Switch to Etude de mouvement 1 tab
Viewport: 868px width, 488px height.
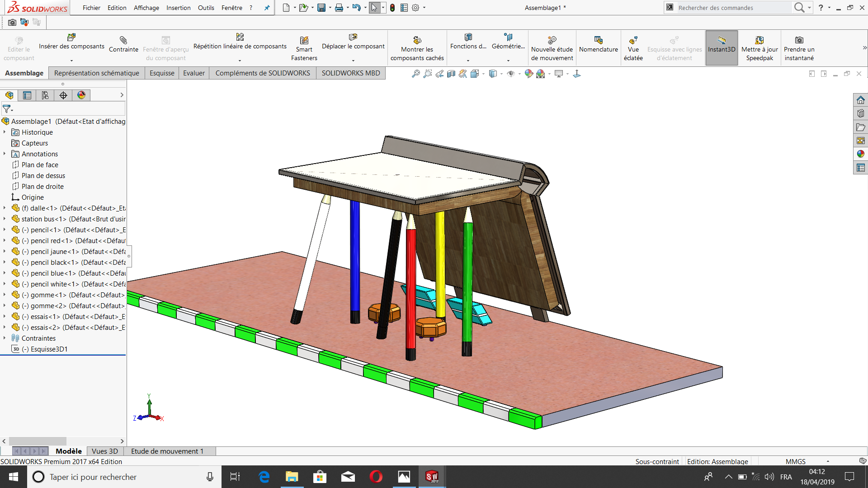point(167,451)
